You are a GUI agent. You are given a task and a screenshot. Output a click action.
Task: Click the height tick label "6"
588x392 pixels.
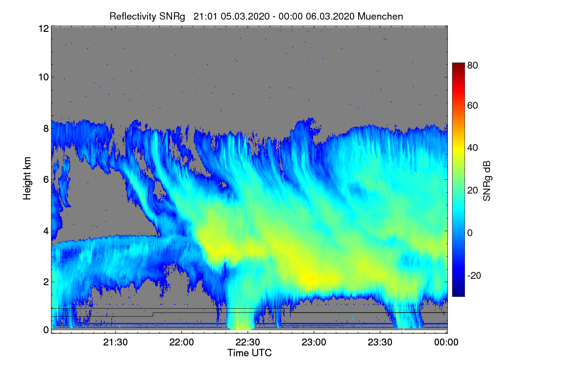pos(46,180)
